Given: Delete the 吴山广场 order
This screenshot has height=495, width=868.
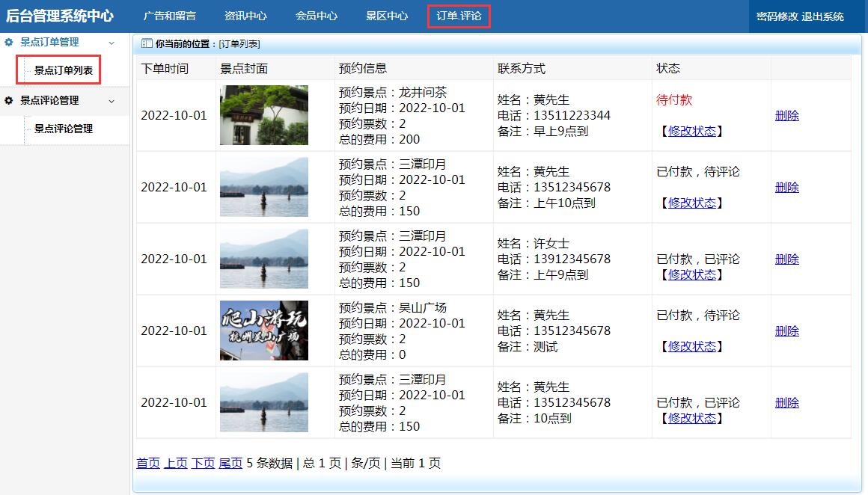Looking at the screenshot, I should 786,331.
